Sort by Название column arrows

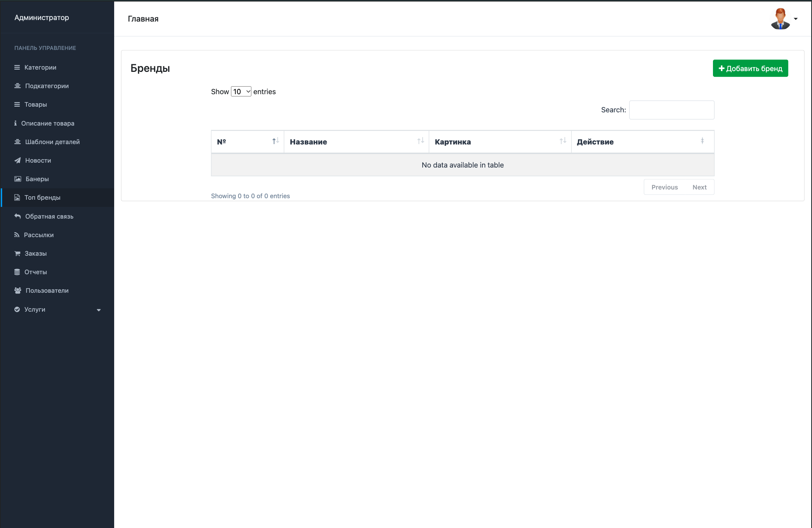pos(421,141)
